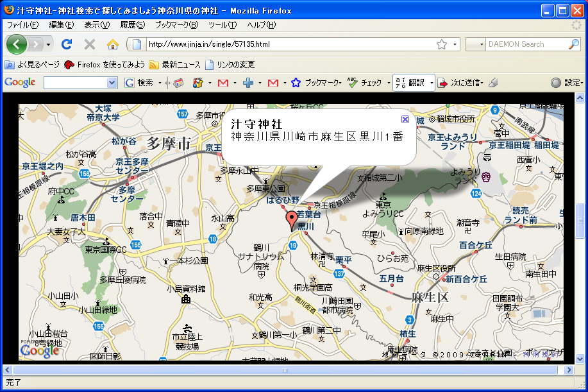The height and width of the screenshot is (392, 588).
Task: Close the 汁守神社 map info balloon
Action: (405, 119)
